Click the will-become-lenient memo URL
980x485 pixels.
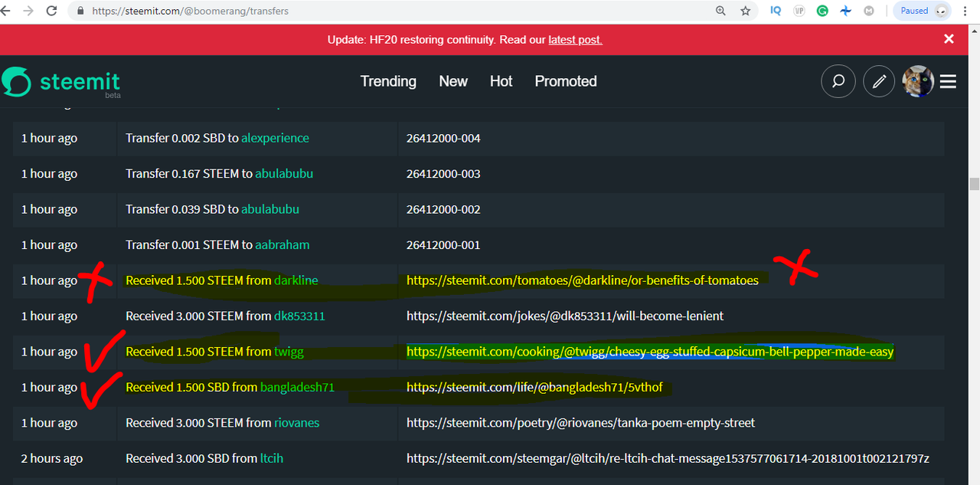coord(565,316)
